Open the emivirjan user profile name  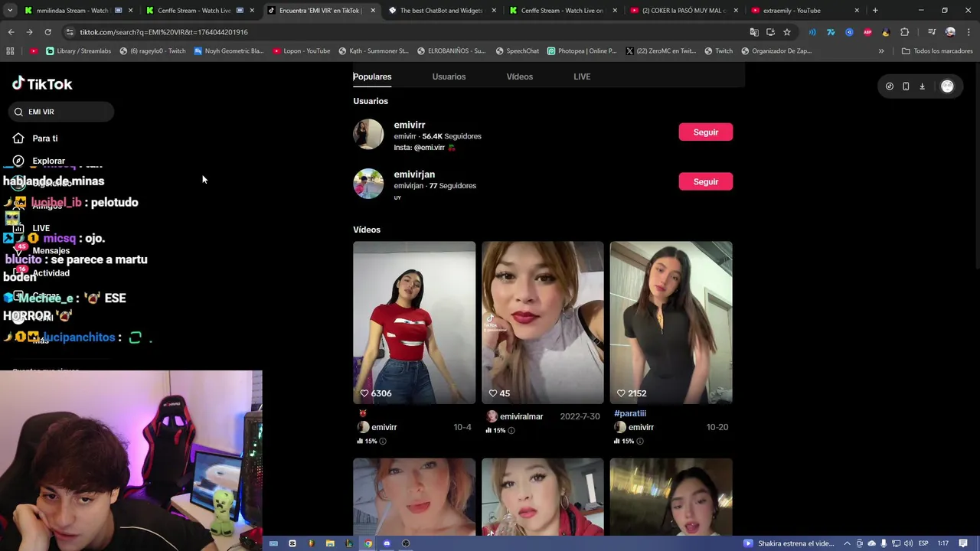click(414, 174)
